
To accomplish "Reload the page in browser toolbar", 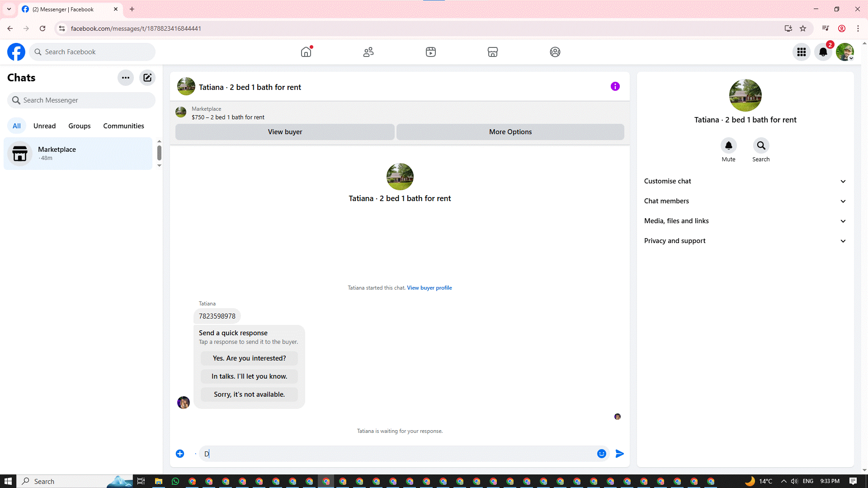I will [42, 28].
